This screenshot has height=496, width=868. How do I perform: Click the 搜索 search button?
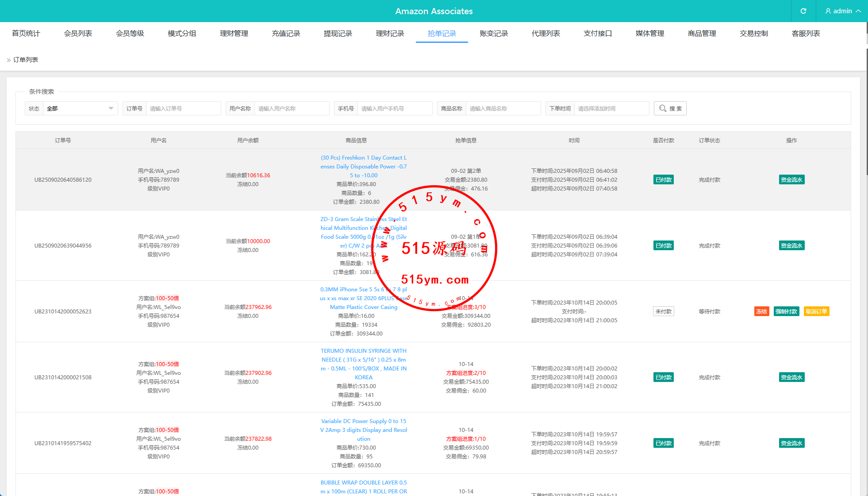[x=670, y=108]
